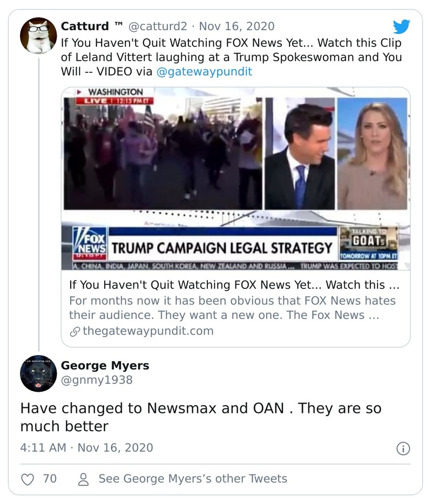The width and height of the screenshot is (432, 504).
Task: Click the 70 likes count
Action: click(50, 479)
